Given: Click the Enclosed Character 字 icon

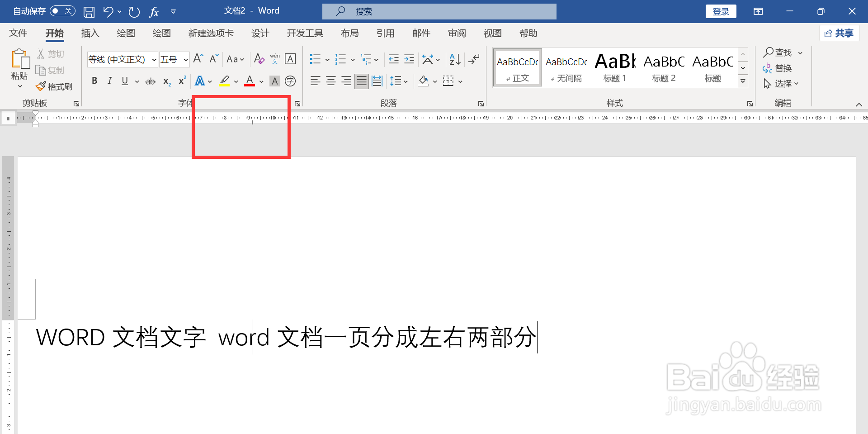Looking at the screenshot, I should click(x=290, y=81).
